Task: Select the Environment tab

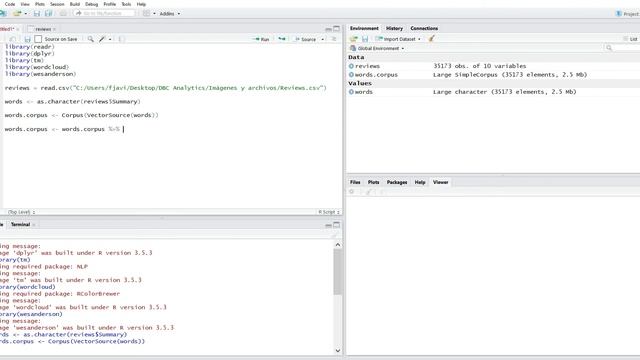Action: (364, 28)
